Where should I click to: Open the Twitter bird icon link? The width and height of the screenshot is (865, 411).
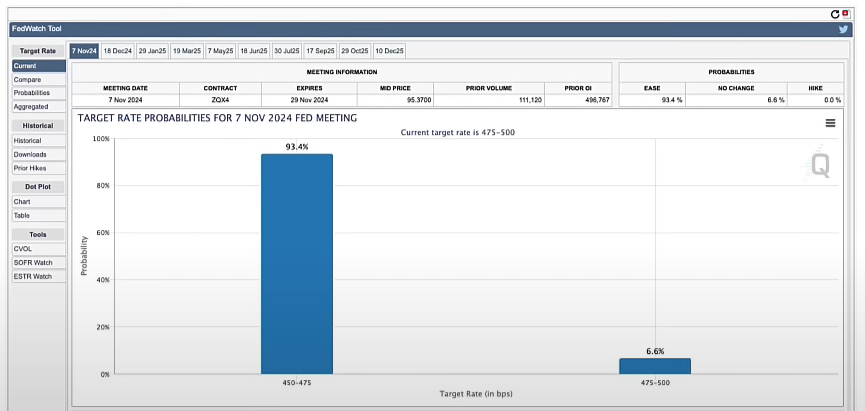point(843,29)
